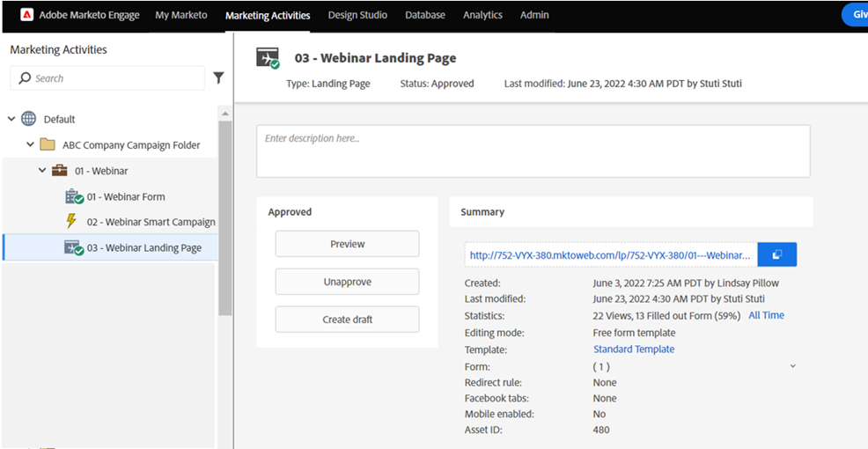868x449 pixels.
Task: Open the My Marketo tab
Action: coord(181,15)
